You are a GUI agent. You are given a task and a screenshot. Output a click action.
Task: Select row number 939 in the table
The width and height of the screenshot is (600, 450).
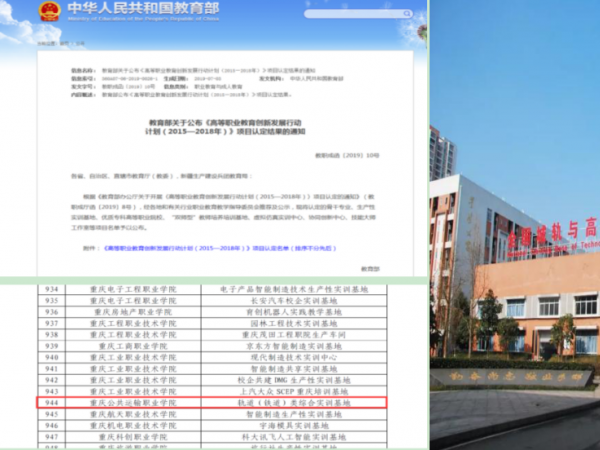(x=52, y=346)
